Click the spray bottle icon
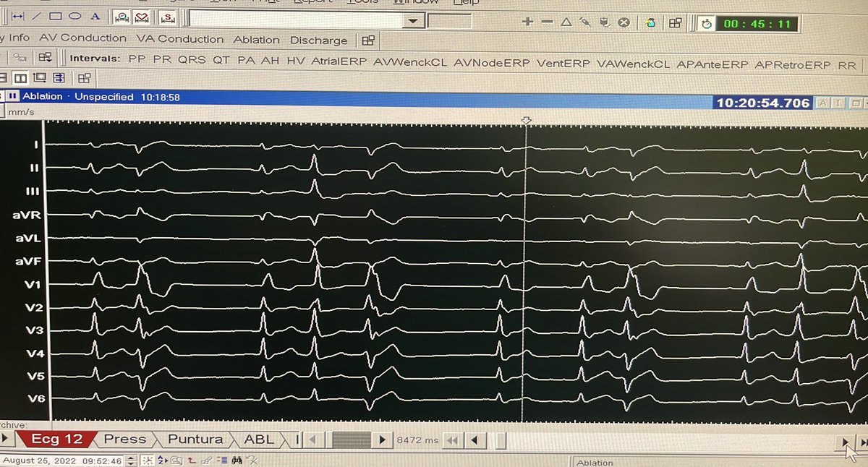This screenshot has width=868, height=467. [x=650, y=23]
